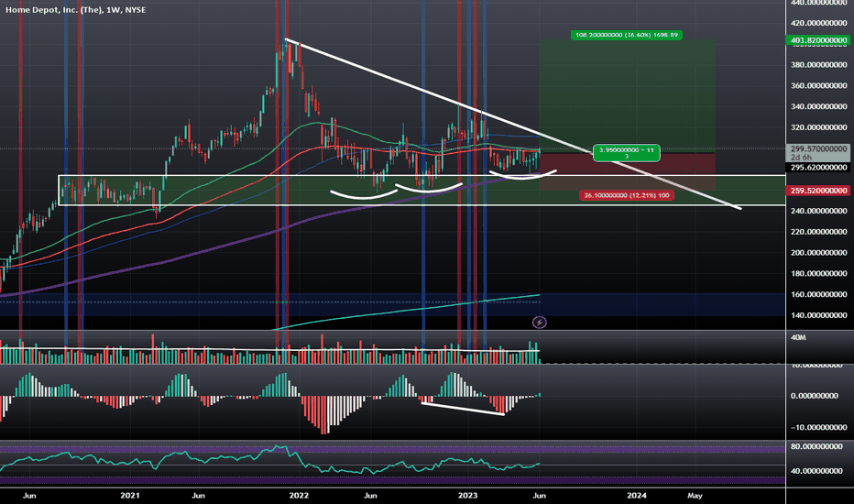Select the green take-profit zone of long position

pyautogui.click(x=628, y=96)
